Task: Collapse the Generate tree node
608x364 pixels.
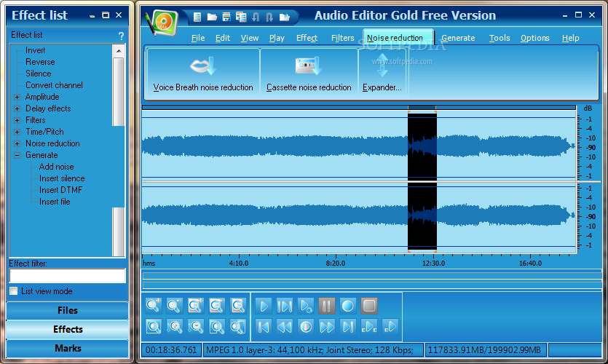Action: click(17, 155)
